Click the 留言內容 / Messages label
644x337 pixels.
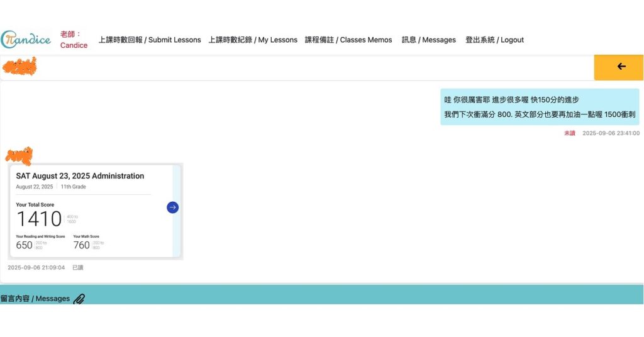click(x=35, y=299)
